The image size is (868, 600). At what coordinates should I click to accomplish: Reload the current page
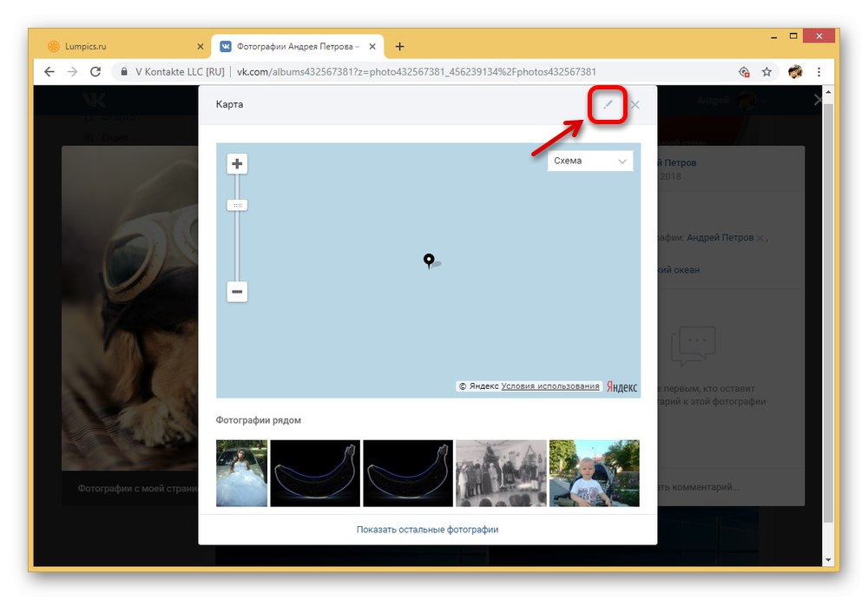click(x=95, y=71)
